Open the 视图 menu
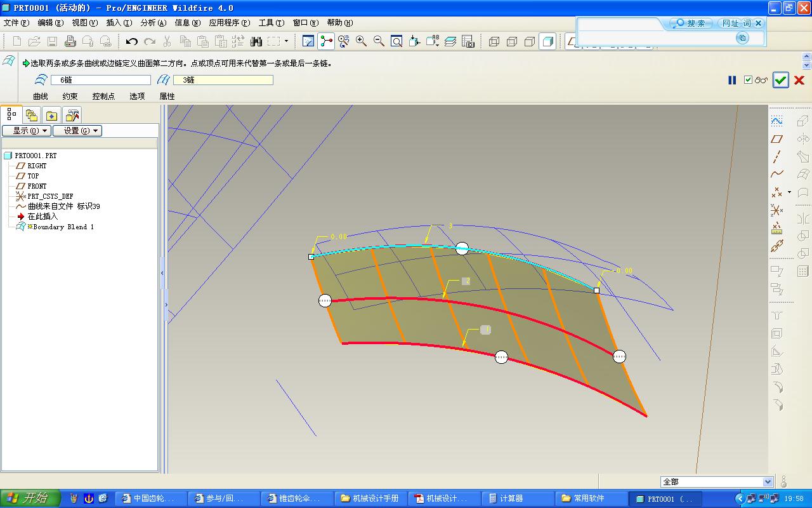 (85, 23)
